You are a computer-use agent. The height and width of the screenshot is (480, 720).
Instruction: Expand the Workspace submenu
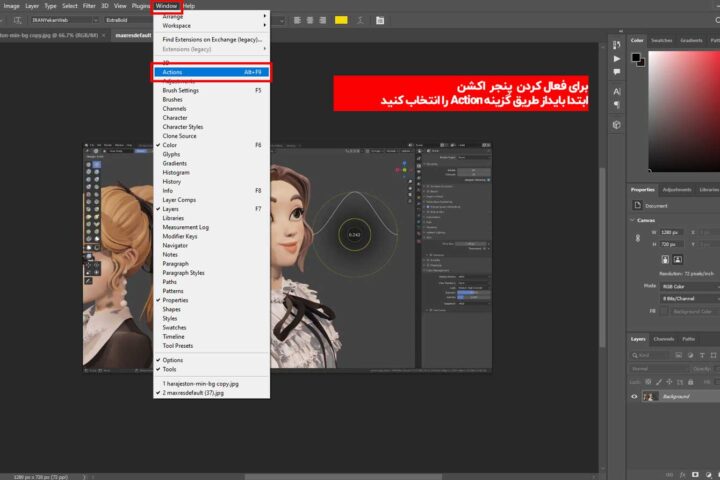point(212,26)
